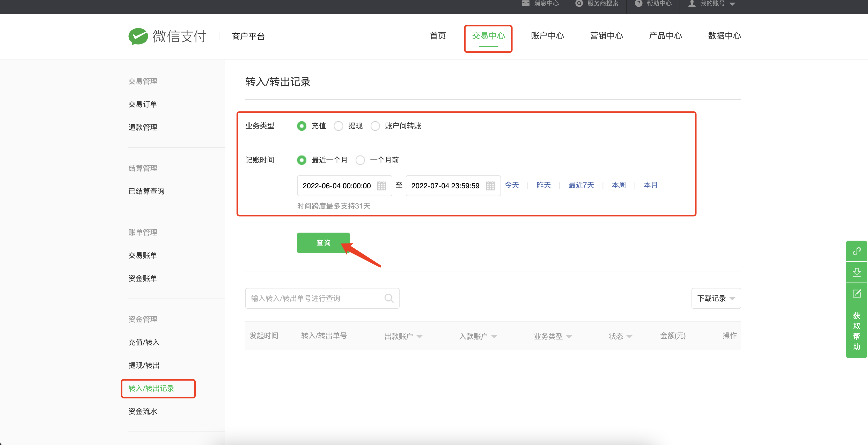
Task: Expand 入款账户 column filter
Action: pyautogui.click(x=494, y=337)
